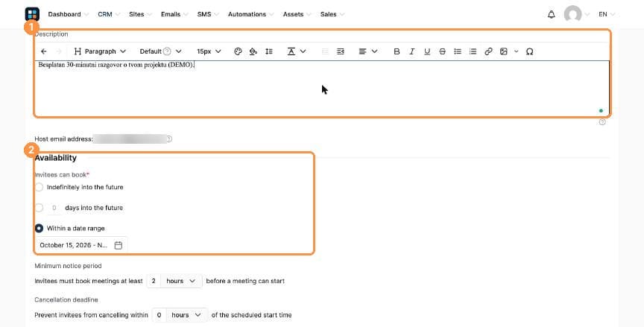Open the user avatar profile menu

(572, 14)
